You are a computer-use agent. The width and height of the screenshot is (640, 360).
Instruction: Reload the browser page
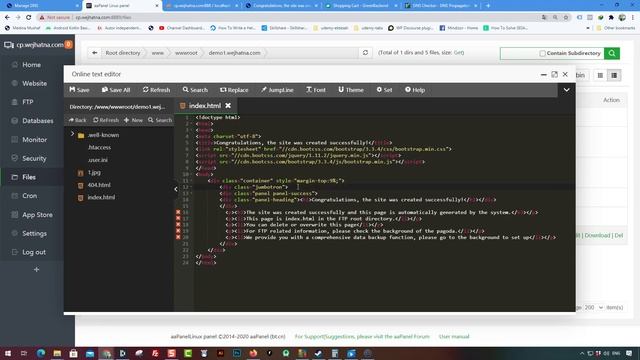[x=29, y=18]
